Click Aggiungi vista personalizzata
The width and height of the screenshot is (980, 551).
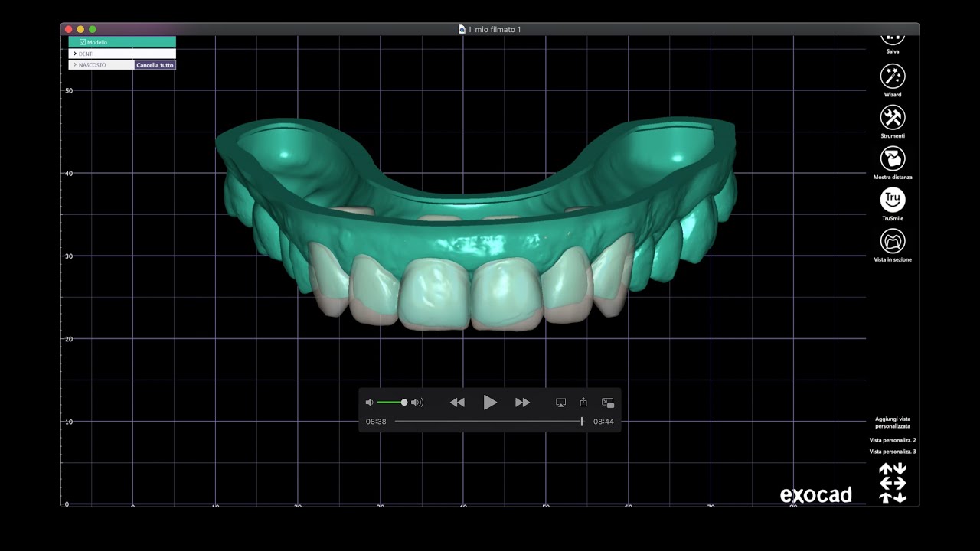[893, 422]
